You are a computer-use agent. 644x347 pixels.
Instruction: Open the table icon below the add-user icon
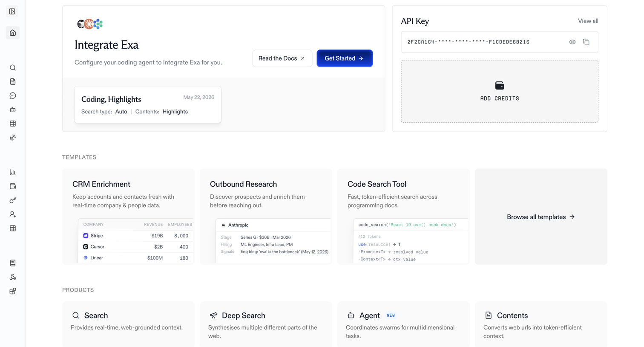[13, 228]
